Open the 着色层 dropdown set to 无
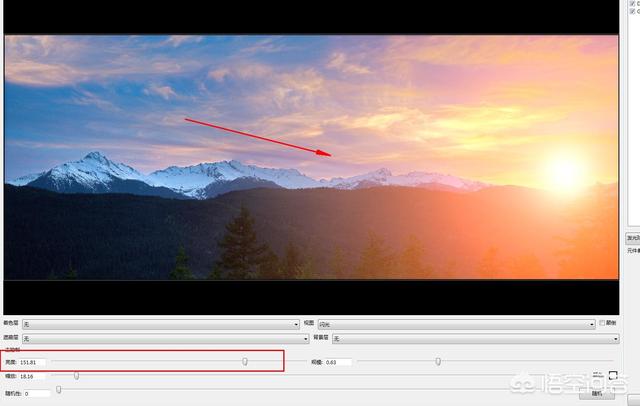The image size is (640, 406). click(x=161, y=324)
